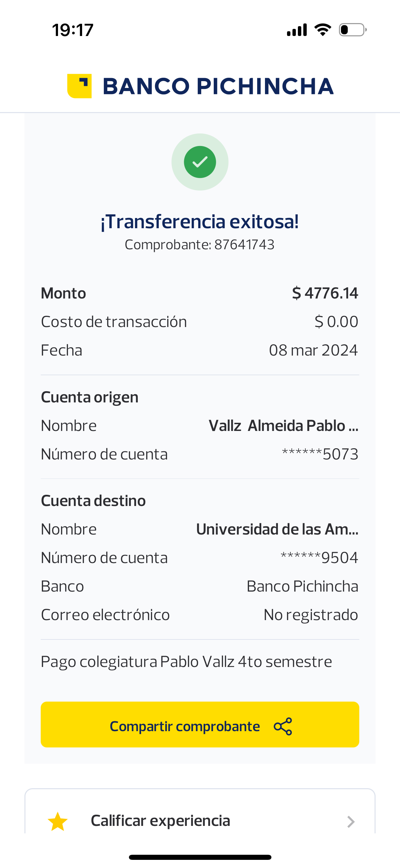Image resolution: width=400 pixels, height=868 pixels.
Task: Tap the cellular signal bars icon
Action: [297, 30]
